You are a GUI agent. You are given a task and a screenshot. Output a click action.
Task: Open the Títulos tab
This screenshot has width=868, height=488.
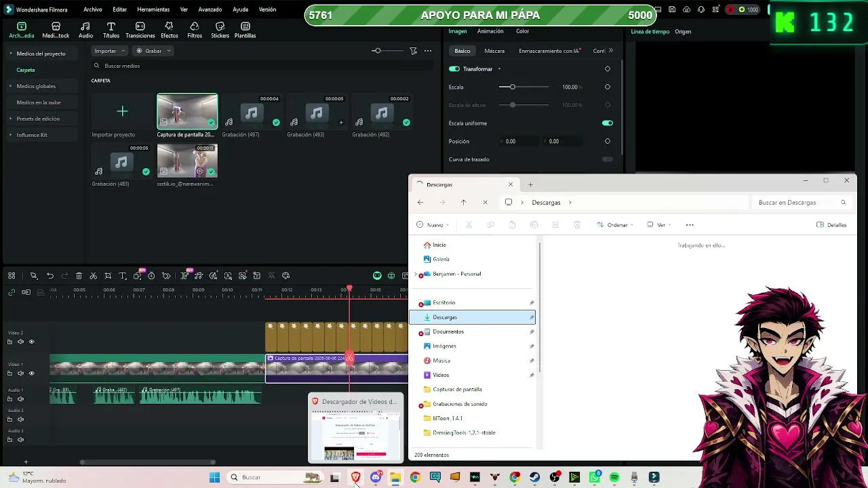pos(111,30)
